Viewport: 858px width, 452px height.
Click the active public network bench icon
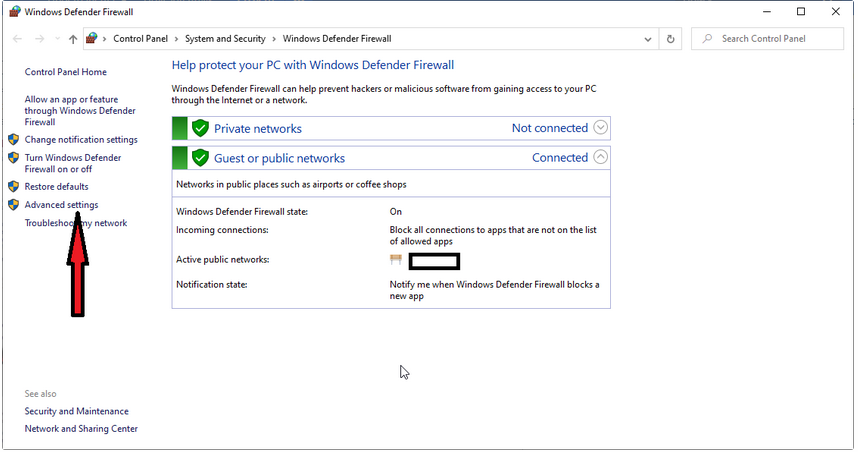click(396, 260)
